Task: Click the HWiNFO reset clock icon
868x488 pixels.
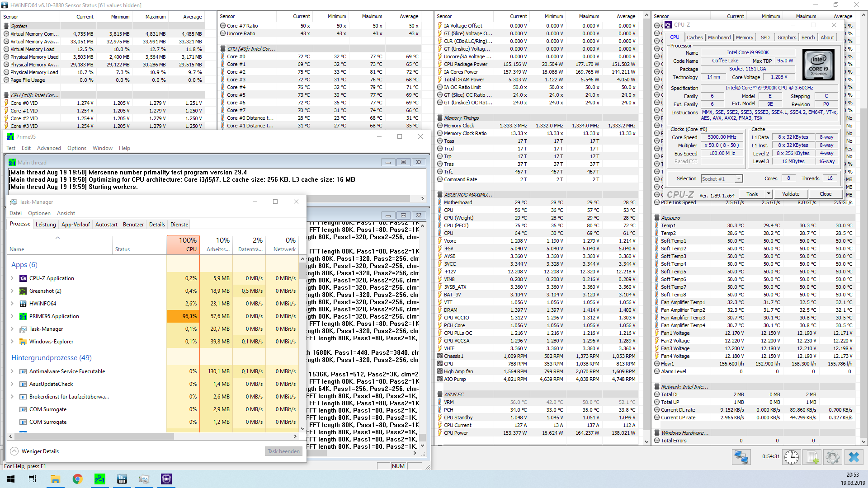Action: pyautogui.click(x=791, y=457)
